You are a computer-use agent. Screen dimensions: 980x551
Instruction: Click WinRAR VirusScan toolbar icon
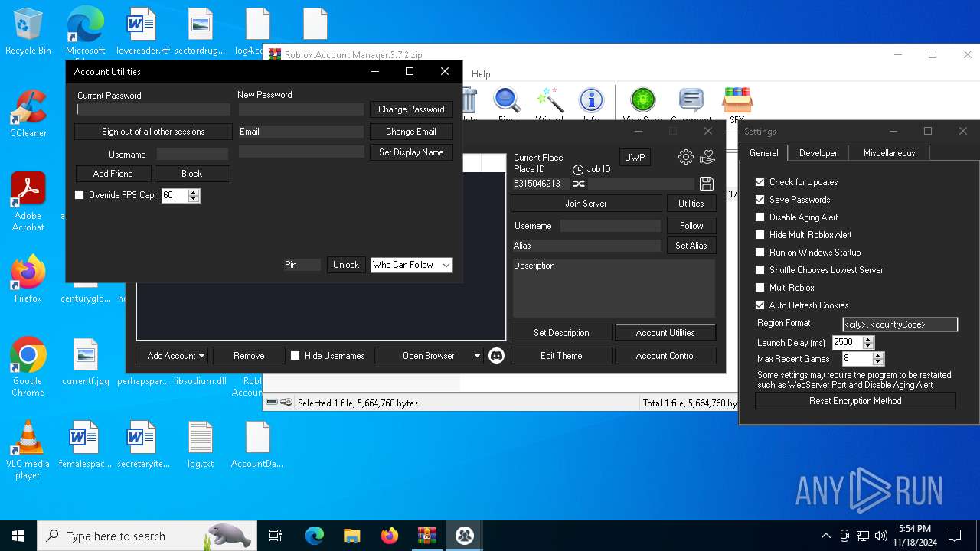[x=643, y=105]
